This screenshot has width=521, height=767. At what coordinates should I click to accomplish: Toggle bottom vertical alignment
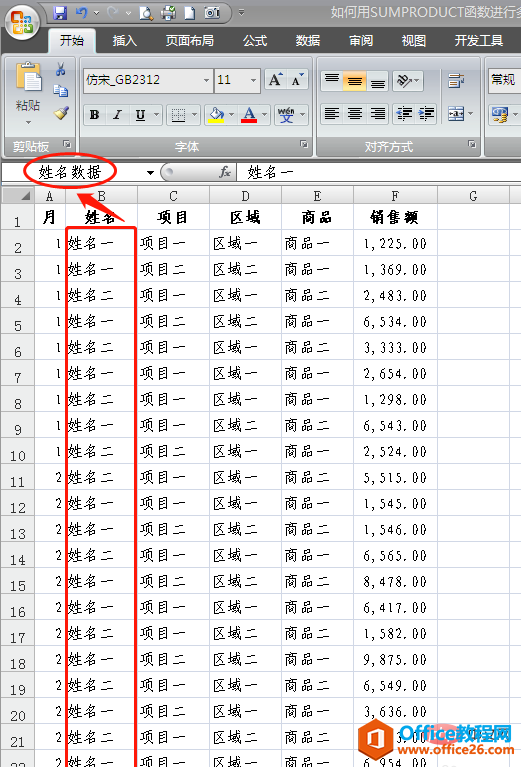pyautogui.click(x=377, y=81)
